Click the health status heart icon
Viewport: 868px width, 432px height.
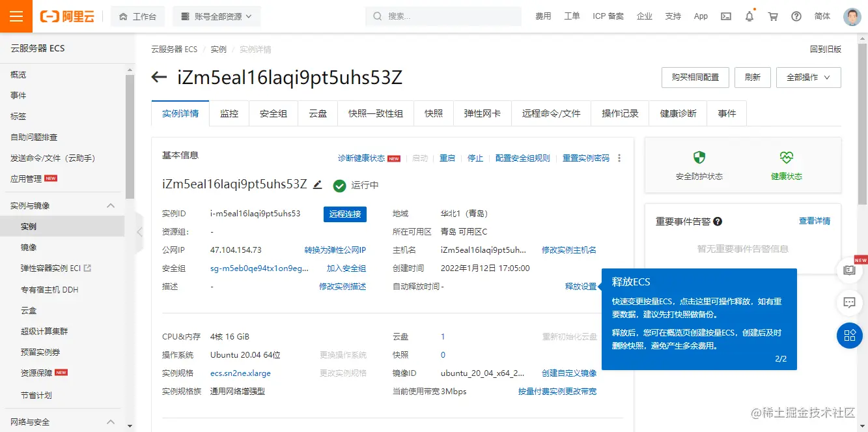(x=787, y=158)
